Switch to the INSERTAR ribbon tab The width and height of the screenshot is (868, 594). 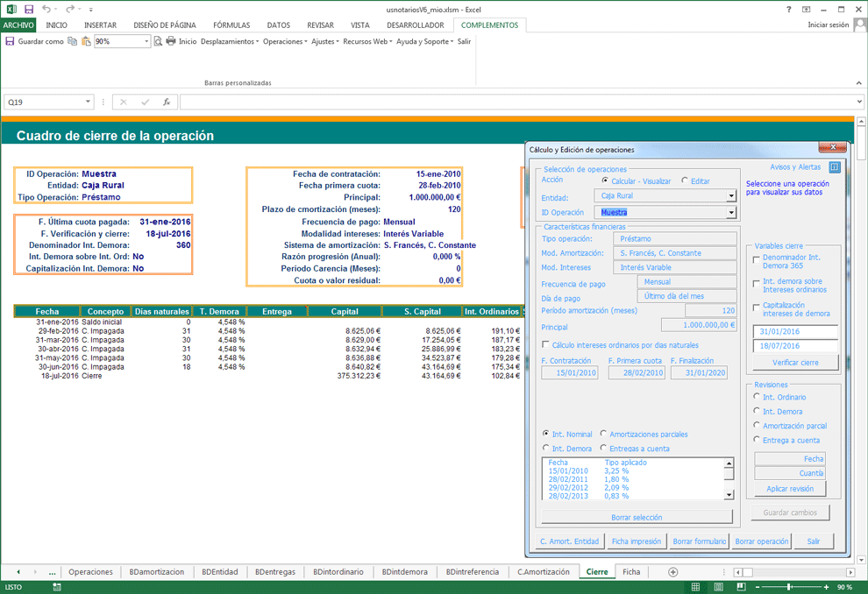point(100,25)
